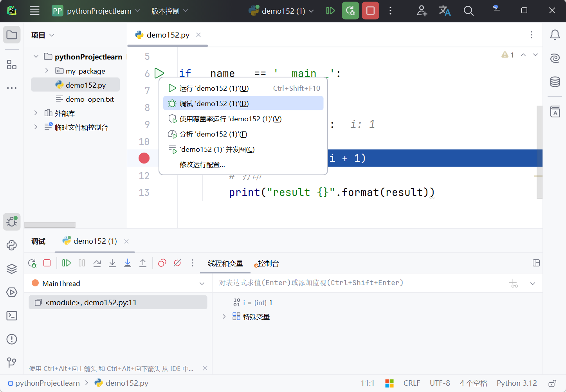Switch to the demo152.py editor tab
Screen dimensions: 566x392
[168, 35]
